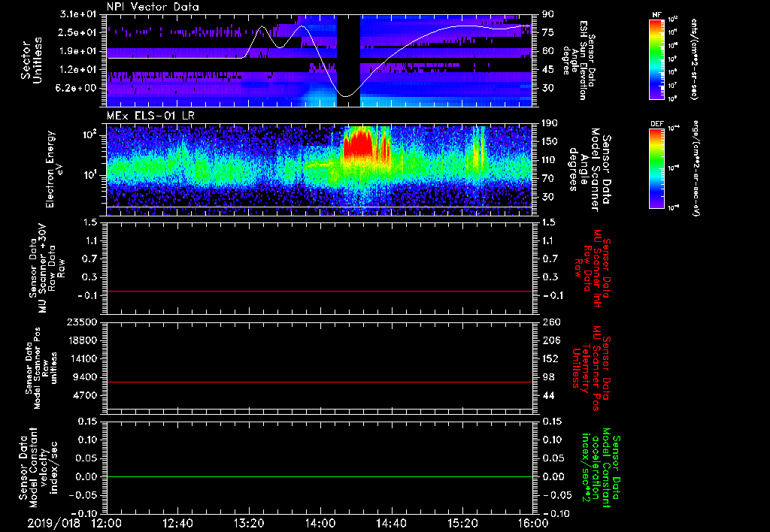Click the Model Scanner Pos Raw axis label
This screenshot has height=532, width=770.
(42, 368)
